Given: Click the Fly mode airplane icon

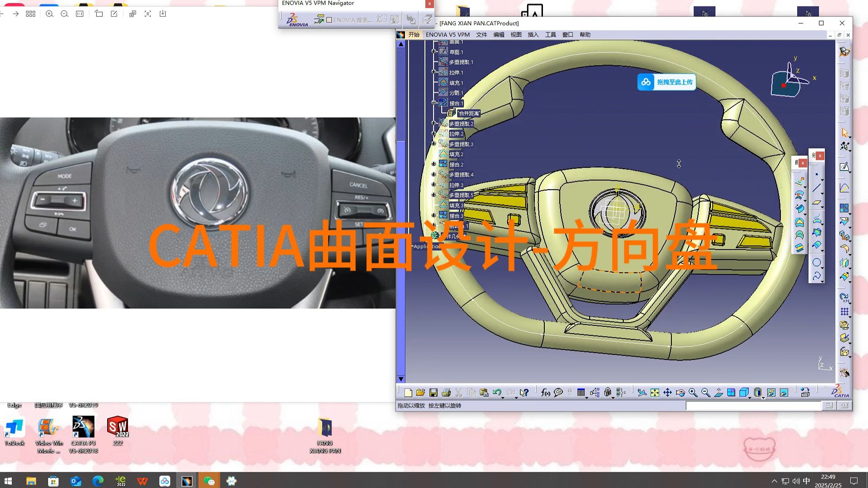Looking at the screenshot, I should 641,393.
